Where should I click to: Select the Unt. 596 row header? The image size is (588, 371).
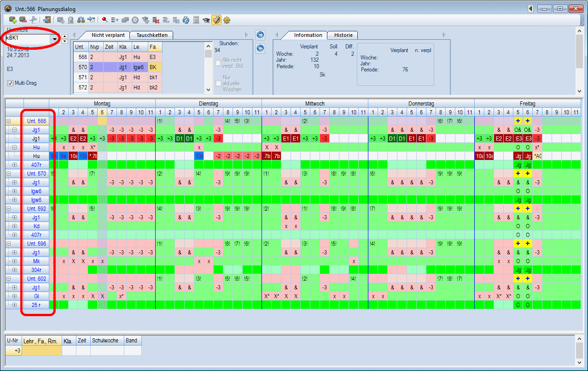click(36, 244)
